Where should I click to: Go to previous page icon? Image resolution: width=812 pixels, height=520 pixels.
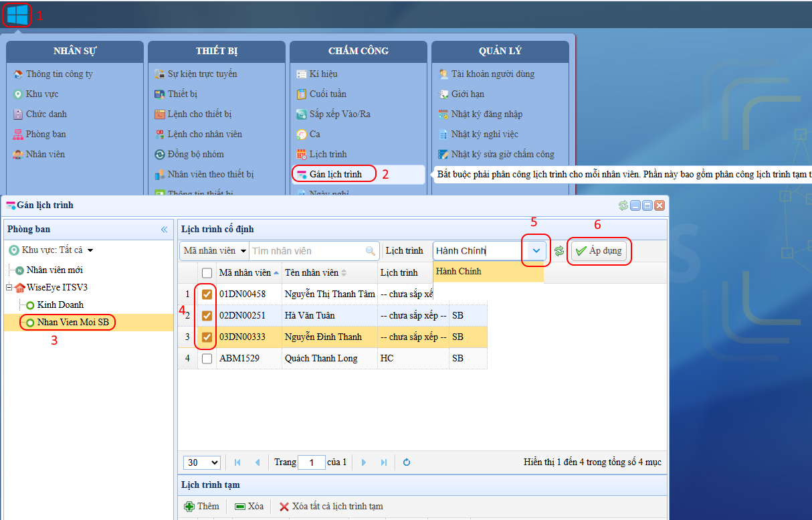(258, 462)
